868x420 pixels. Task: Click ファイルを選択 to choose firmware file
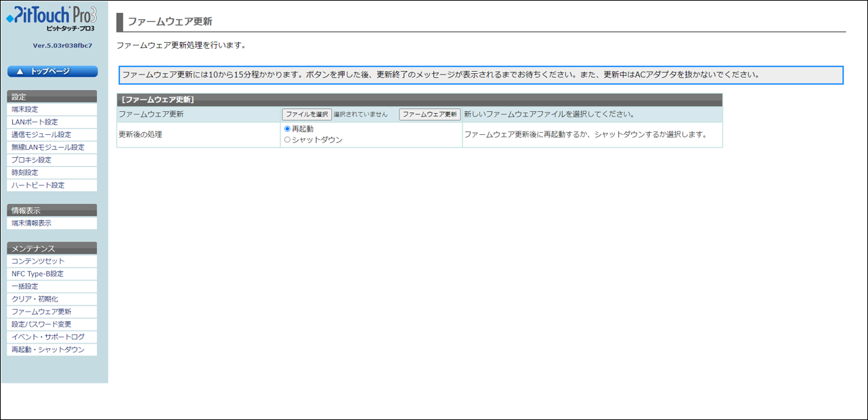pyautogui.click(x=307, y=114)
